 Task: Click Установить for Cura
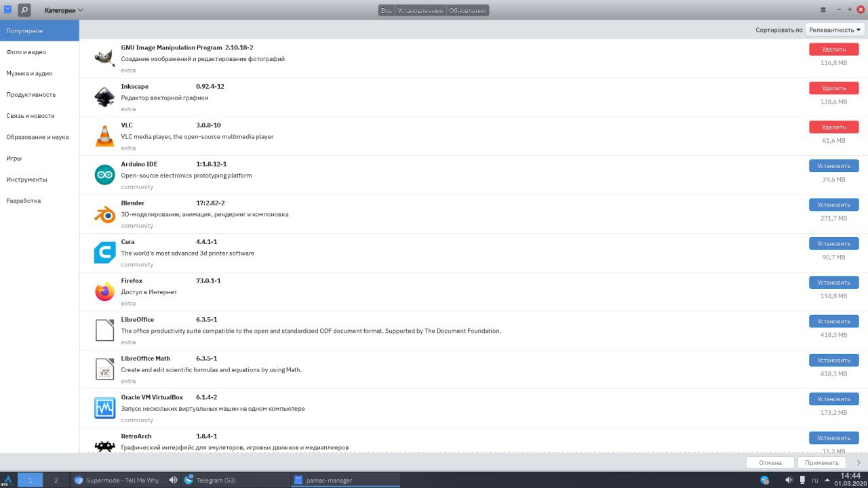coord(833,243)
